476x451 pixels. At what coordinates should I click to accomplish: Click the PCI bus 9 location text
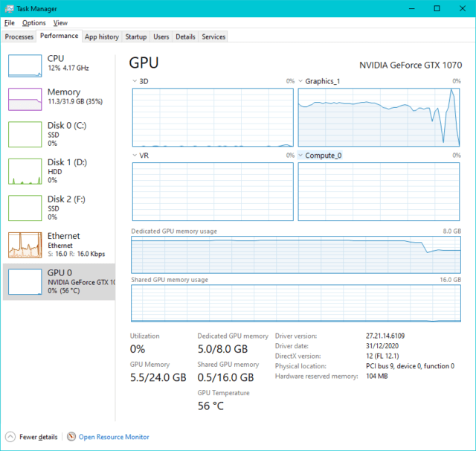tap(410, 366)
